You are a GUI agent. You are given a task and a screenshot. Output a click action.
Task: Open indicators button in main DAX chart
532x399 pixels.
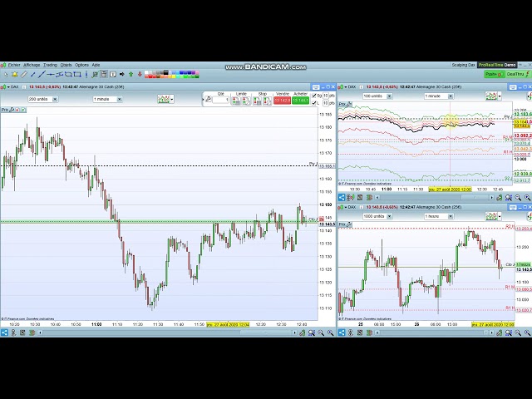point(164,99)
